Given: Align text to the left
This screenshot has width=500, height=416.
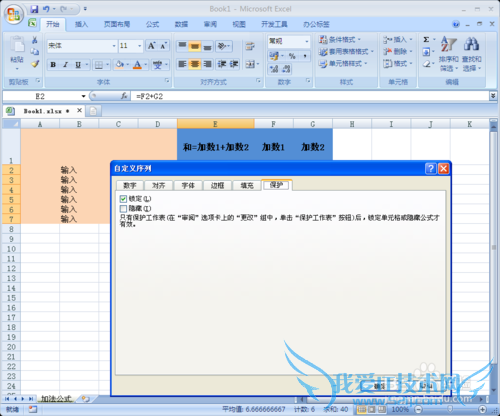Looking at the screenshot, I should [x=182, y=64].
